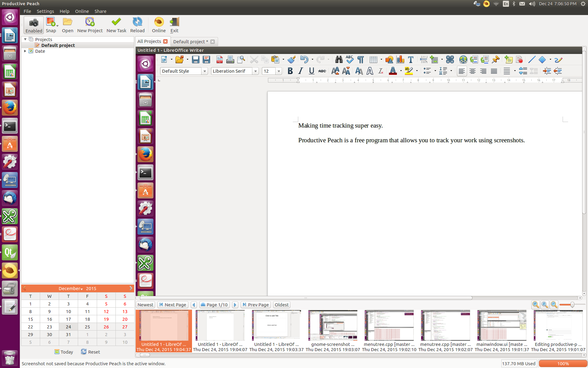Launch Firefox from the Ubuntu dock
The image size is (588, 368).
pos(10,108)
